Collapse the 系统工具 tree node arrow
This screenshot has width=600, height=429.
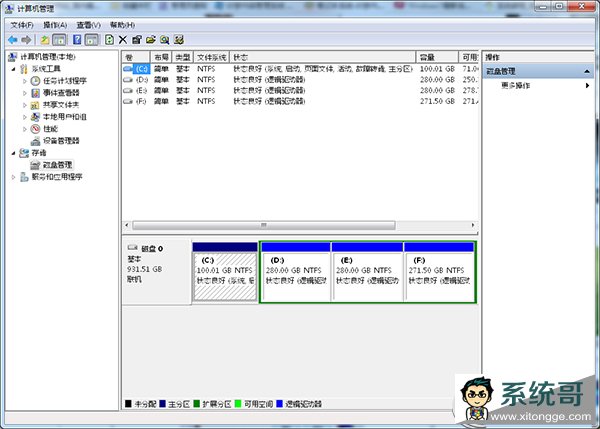[x=14, y=69]
